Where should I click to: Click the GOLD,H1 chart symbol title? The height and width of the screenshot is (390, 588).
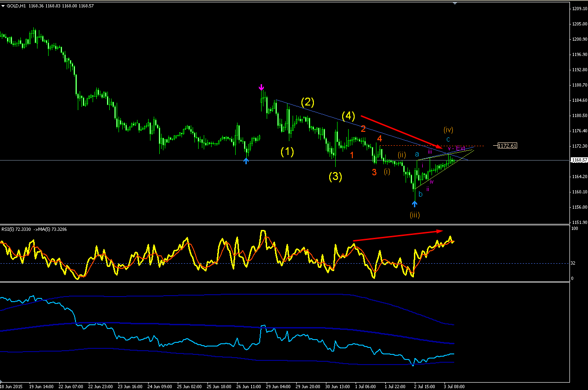[16, 6]
